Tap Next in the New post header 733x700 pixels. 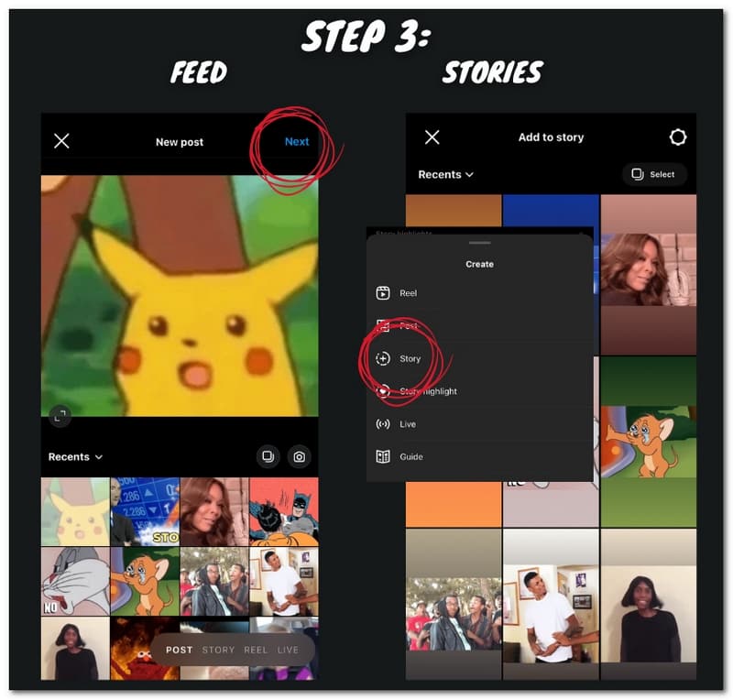[297, 142]
